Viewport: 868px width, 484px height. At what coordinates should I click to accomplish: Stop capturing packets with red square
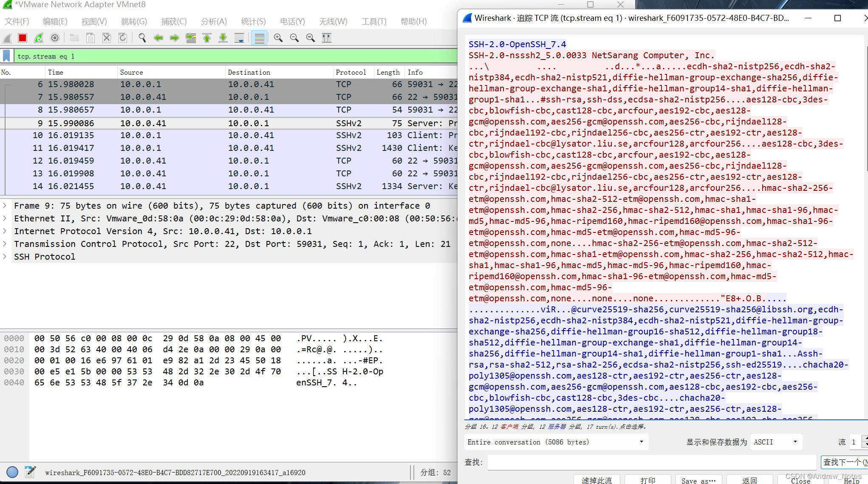[x=23, y=38]
